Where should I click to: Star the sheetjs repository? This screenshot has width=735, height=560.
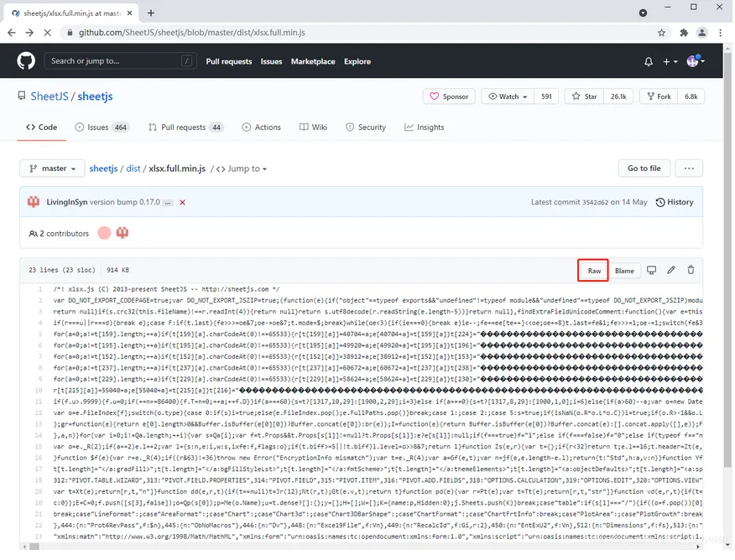(584, 96)
